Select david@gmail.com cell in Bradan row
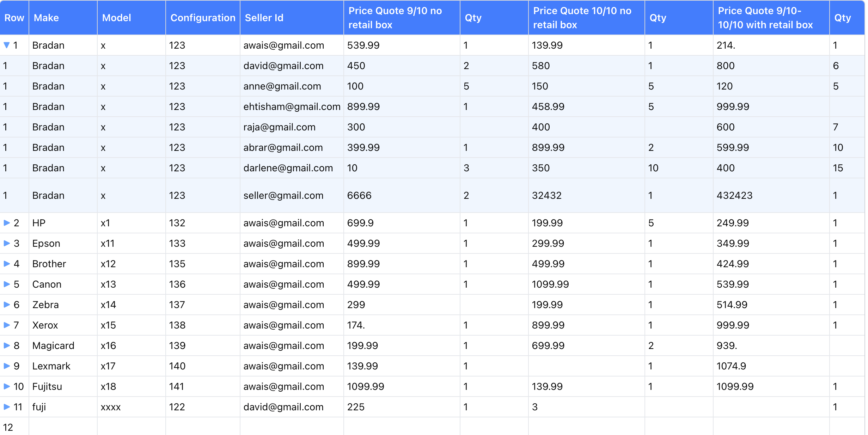This screenshot has width=868, height=435. pos(292,66)
